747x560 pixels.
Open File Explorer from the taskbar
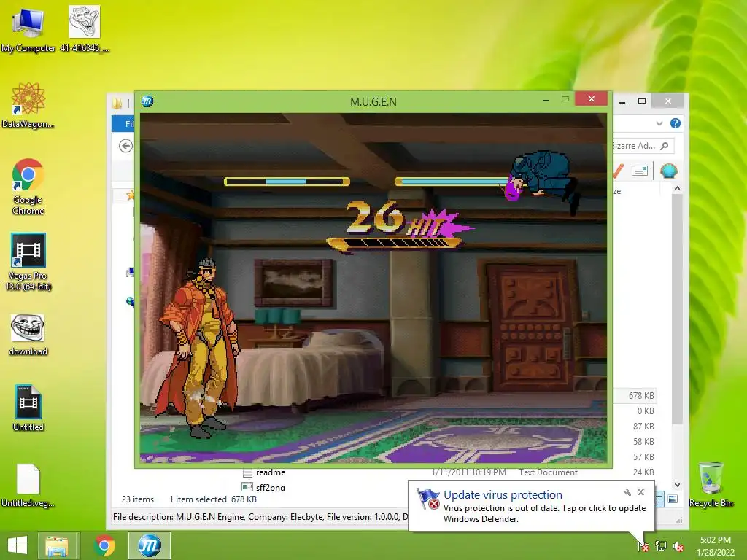click(57, 545)
